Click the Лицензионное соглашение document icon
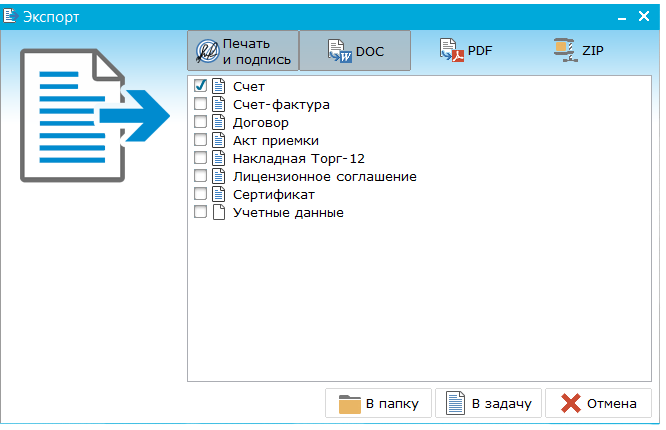Viewport: 666px width, 430px height. pos(219,176)
